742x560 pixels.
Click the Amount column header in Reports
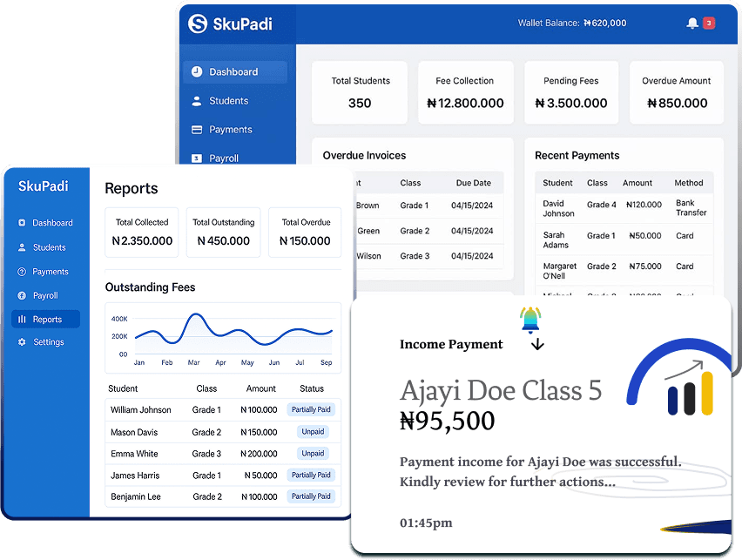pos(260,388)
